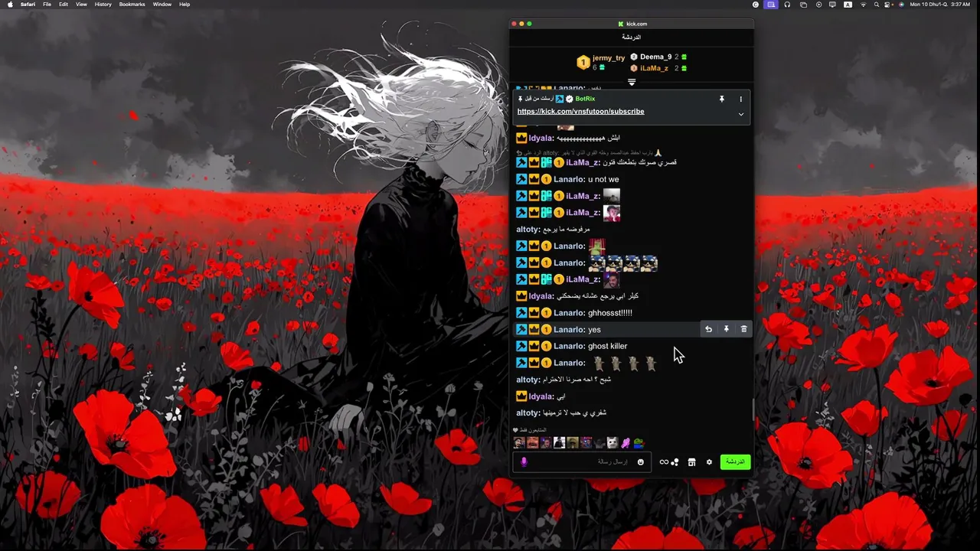Pin the Lanarlo 'yes' message

click(726, 329)
